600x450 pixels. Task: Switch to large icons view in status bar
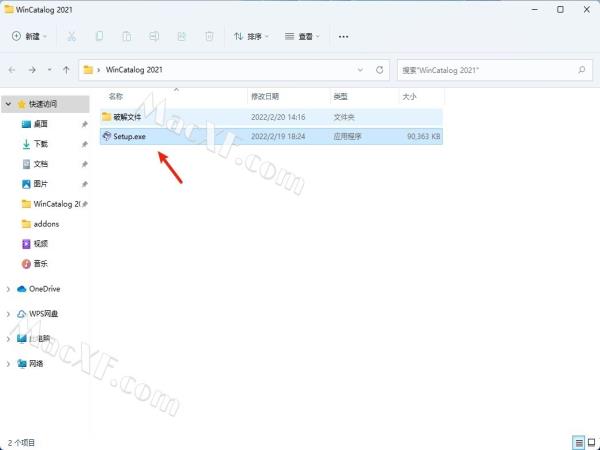pos(591,443)
